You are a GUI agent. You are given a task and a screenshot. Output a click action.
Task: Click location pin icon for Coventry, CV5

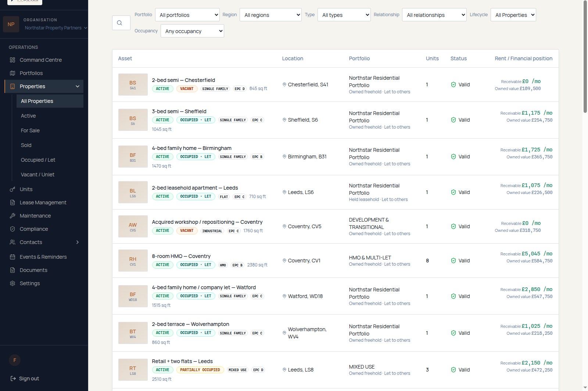[284, 226]
